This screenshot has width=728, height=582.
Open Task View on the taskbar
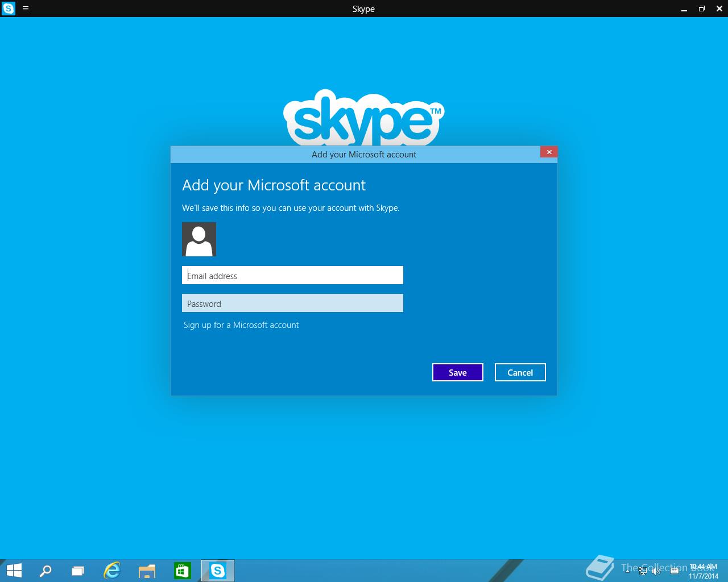point(78,571)
